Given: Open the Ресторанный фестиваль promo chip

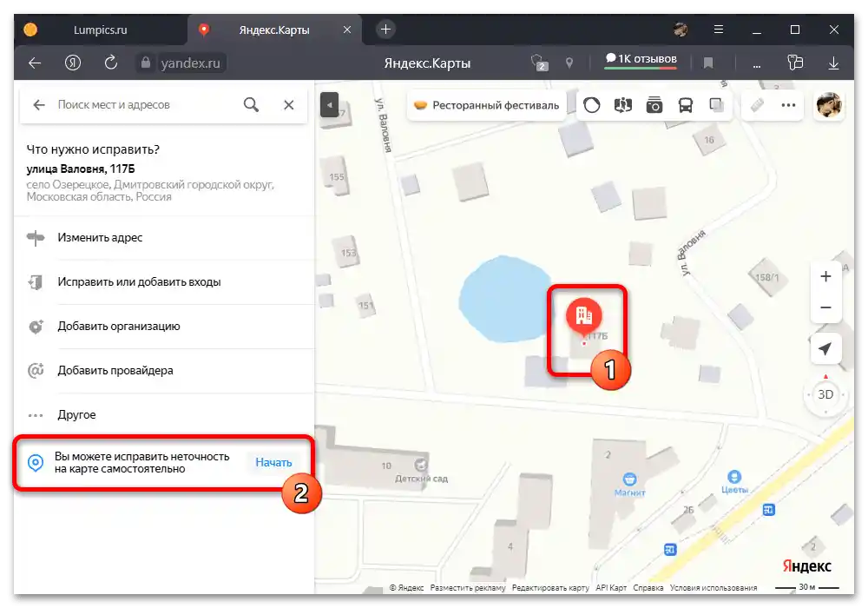Looking at the screenshot, I should tap(487, 105).
